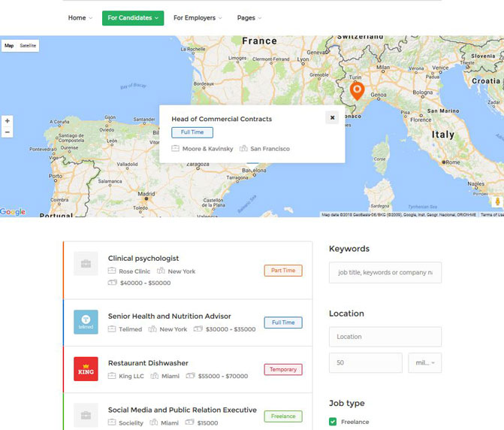Switch to Satellite view
The height and width of the screenshot is (430, 504).
pos(28,46)
